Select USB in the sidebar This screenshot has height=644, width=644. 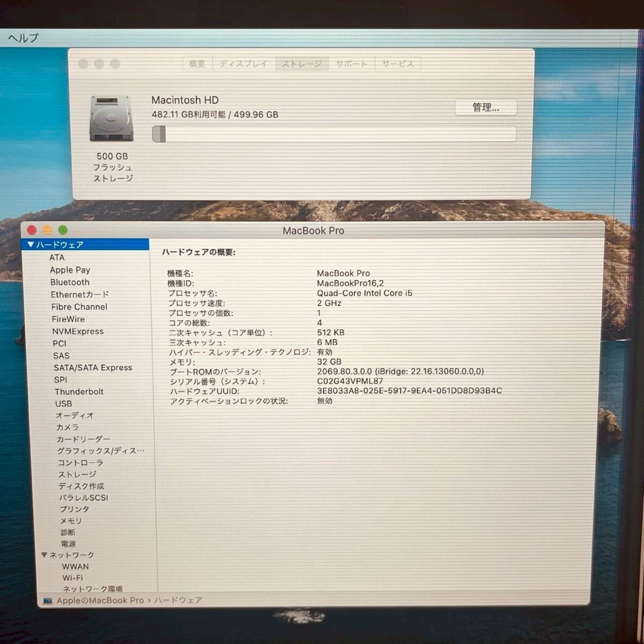63,404
